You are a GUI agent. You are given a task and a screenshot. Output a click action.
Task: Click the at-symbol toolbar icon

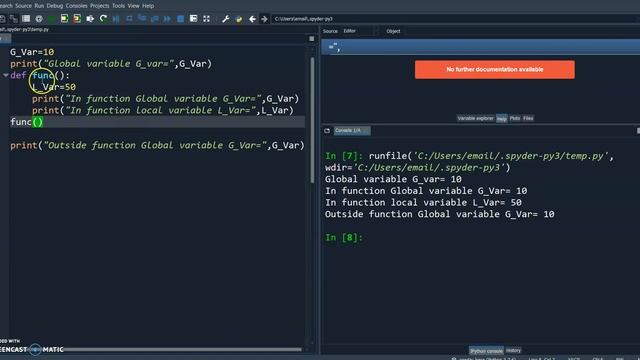pyautogui.click(x=39, y=19)
